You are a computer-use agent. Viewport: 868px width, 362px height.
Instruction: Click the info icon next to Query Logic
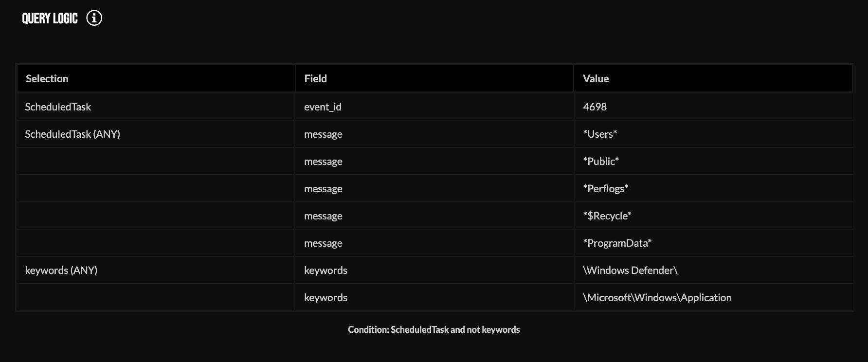[94, 18]
